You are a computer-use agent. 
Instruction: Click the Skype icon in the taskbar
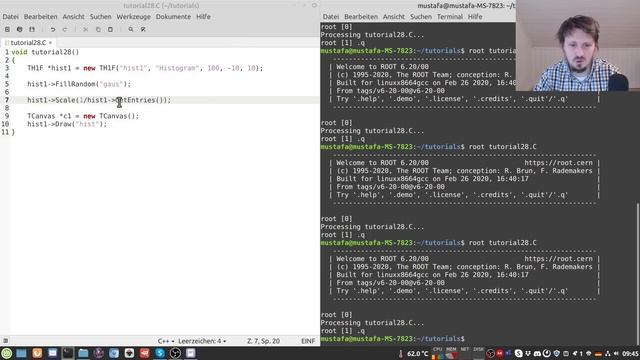pyautogui.click(x=160, y=353)
